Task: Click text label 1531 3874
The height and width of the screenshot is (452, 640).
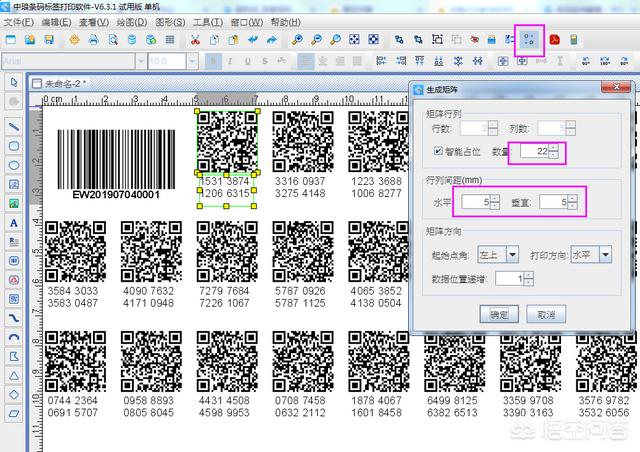Action: (224, 181)
